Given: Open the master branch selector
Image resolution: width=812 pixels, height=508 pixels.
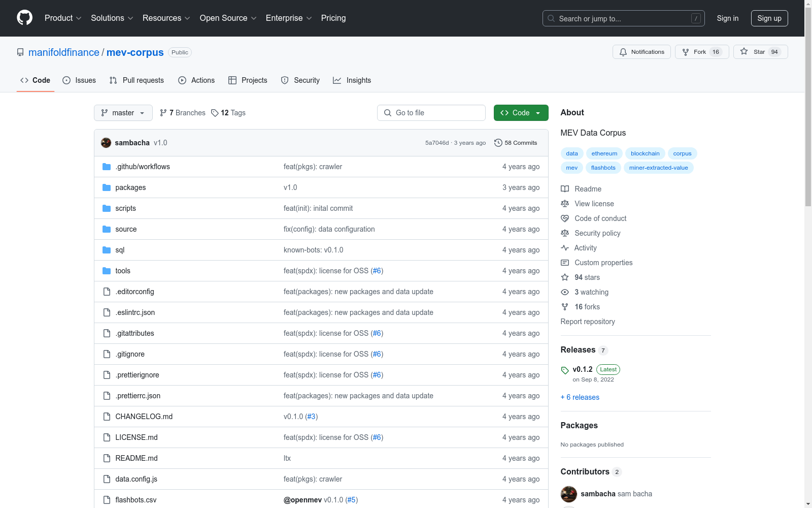Looking at the screenshot, I should click(x=123, y=113).
